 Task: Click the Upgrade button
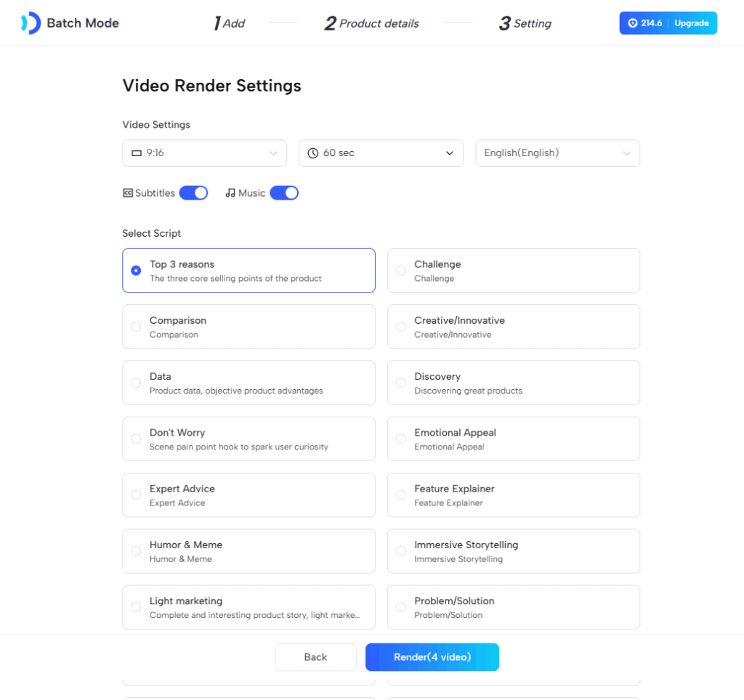691,23
